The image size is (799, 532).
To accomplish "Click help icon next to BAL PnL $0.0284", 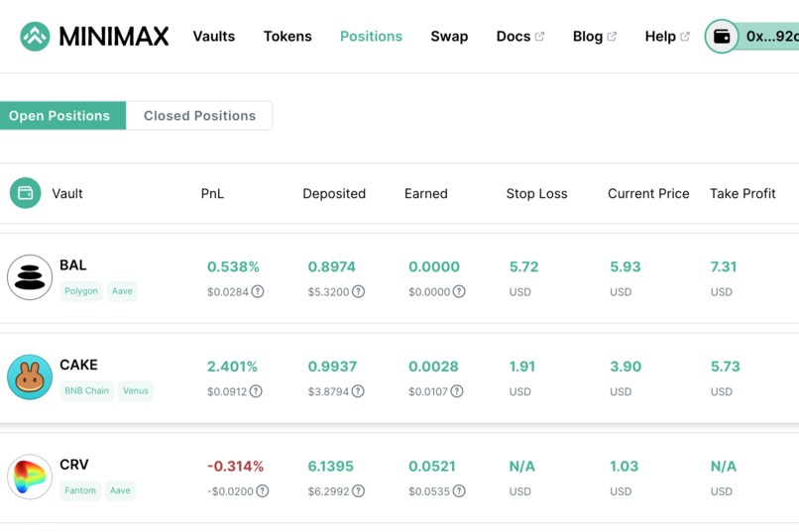I will (258, 291).
